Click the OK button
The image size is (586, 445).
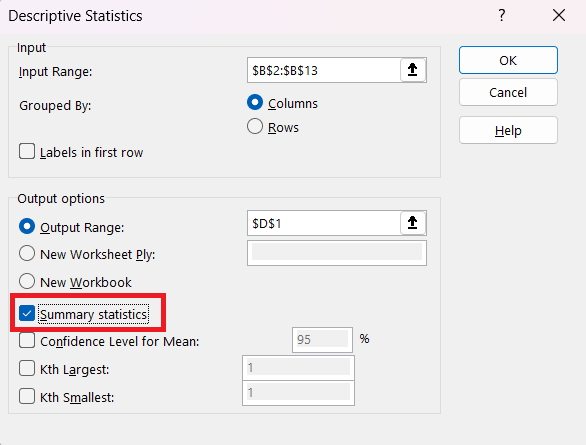508,60
